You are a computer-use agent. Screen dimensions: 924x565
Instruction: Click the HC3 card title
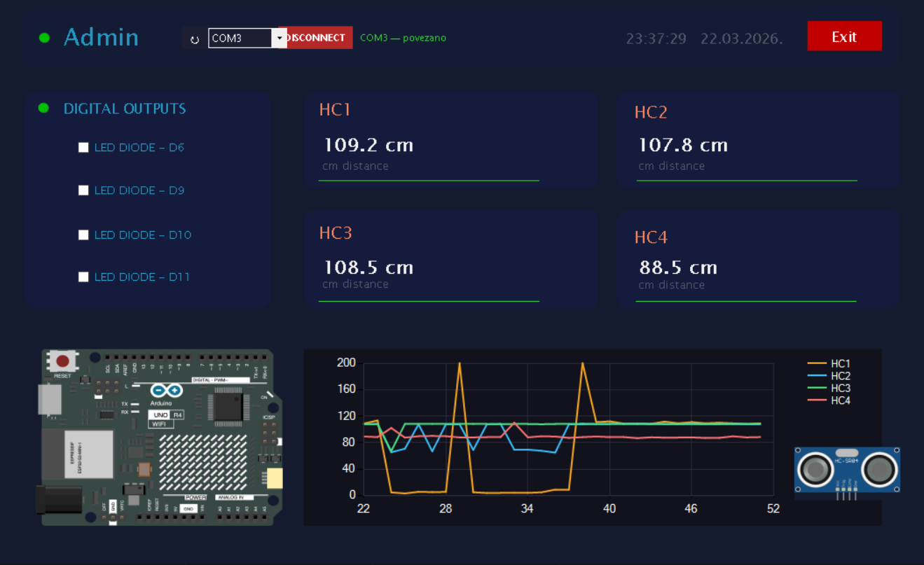(x=336, y=233)
